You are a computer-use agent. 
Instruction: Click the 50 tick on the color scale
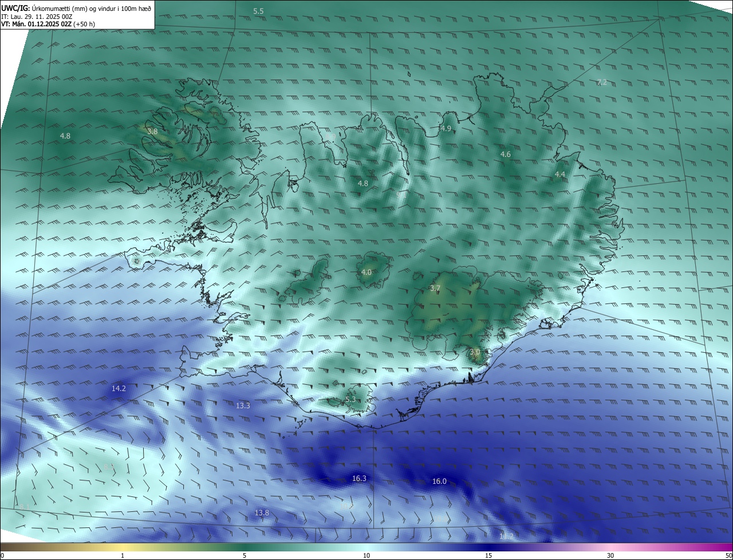point(728,555)
